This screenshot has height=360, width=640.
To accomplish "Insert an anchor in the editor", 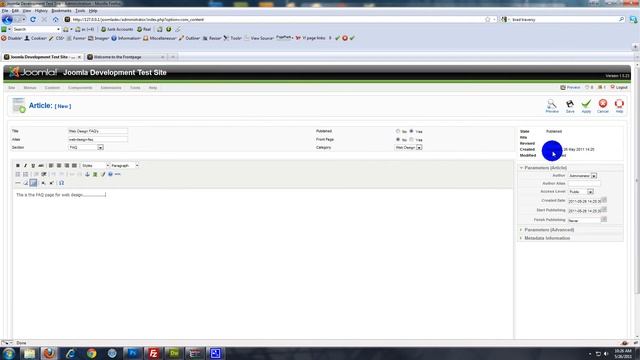I will (87, 174).
